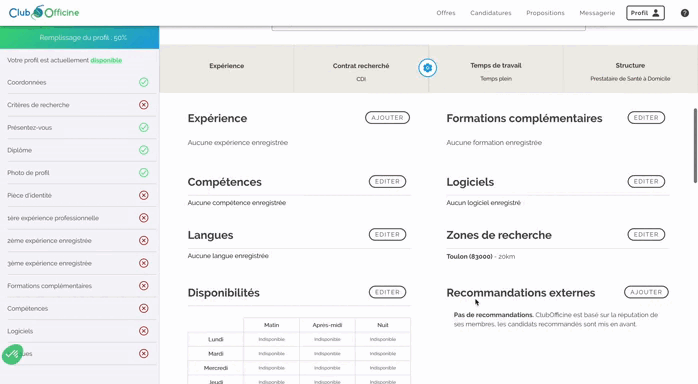Click Mardi Matin availability cell

[x=272, y=354]
